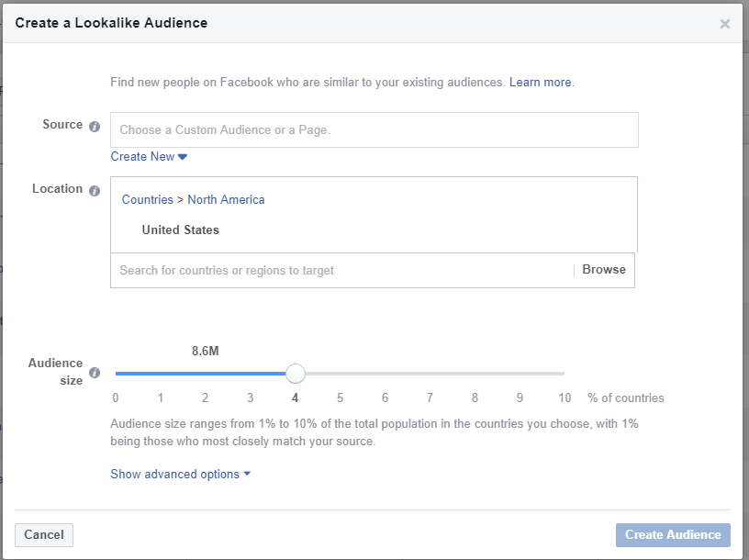Click the Audience size info icon
The width and height of the screenshot is (749, 560).
[95, 373]
